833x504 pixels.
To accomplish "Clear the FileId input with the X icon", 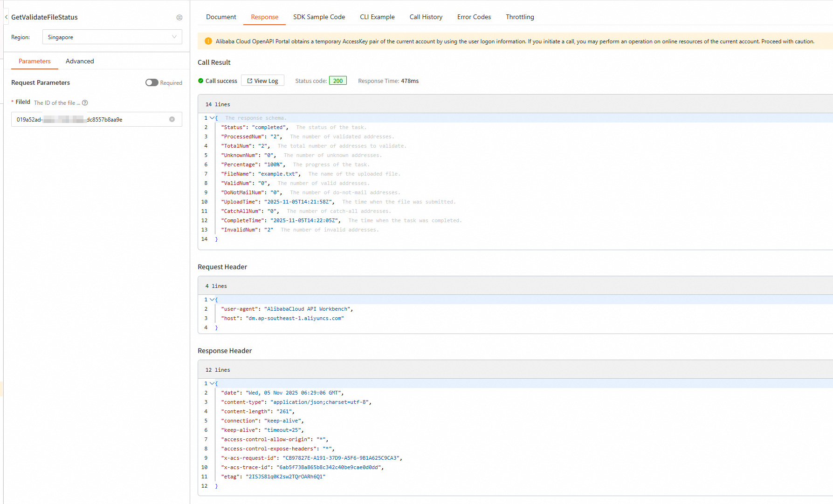I will click(172, 120).
